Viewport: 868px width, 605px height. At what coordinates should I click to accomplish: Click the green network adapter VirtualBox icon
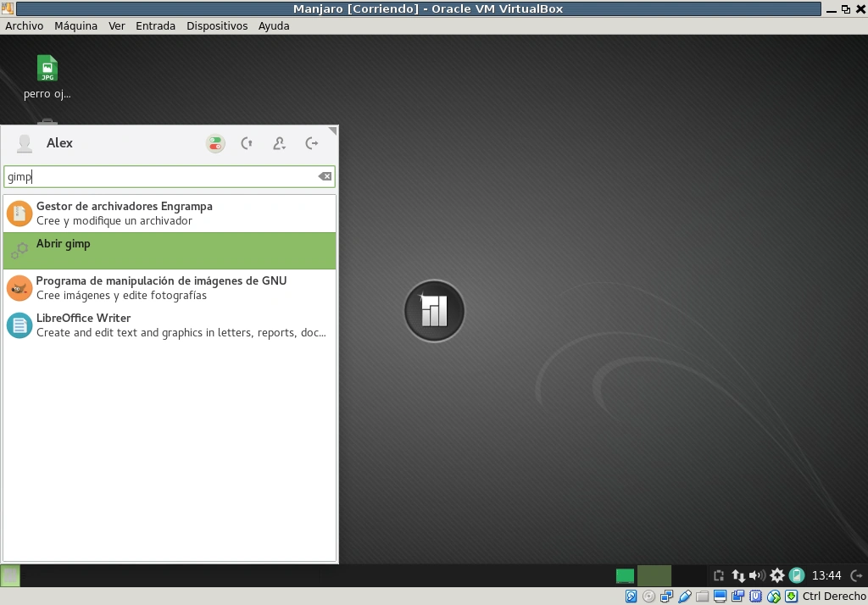(x=773, y=597)
